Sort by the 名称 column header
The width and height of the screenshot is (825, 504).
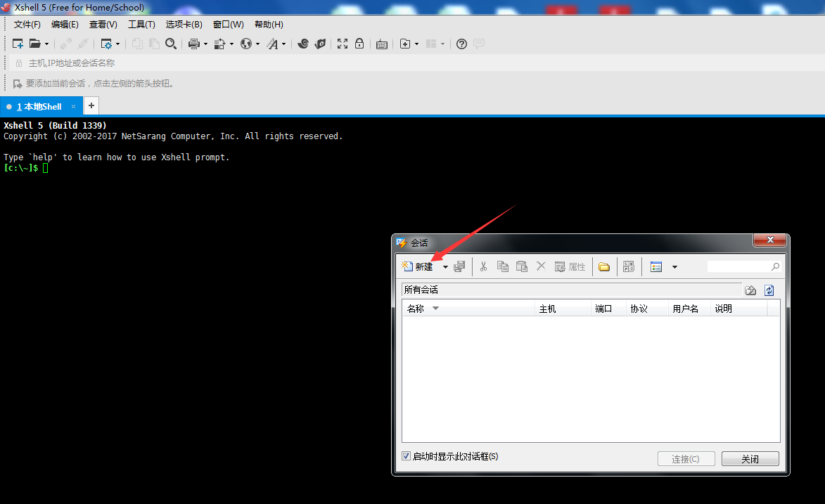coord(469,309)
